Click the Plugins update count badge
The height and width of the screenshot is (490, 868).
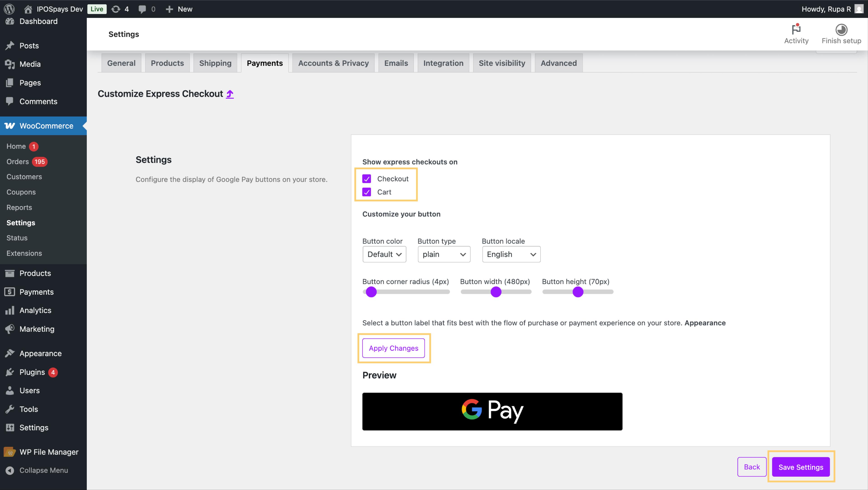[53, 372]
